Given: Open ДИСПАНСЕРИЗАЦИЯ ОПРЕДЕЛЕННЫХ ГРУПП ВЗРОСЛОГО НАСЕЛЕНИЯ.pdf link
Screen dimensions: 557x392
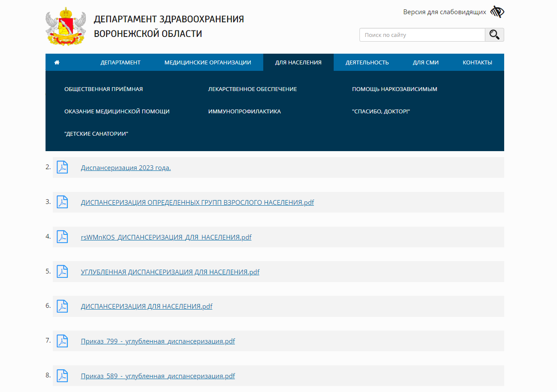Looking at the screenshot, I should [197, 202].
